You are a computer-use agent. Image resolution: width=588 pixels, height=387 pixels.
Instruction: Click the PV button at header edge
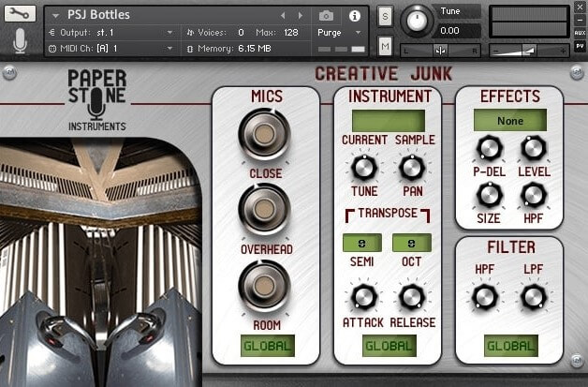click(581, 45)
